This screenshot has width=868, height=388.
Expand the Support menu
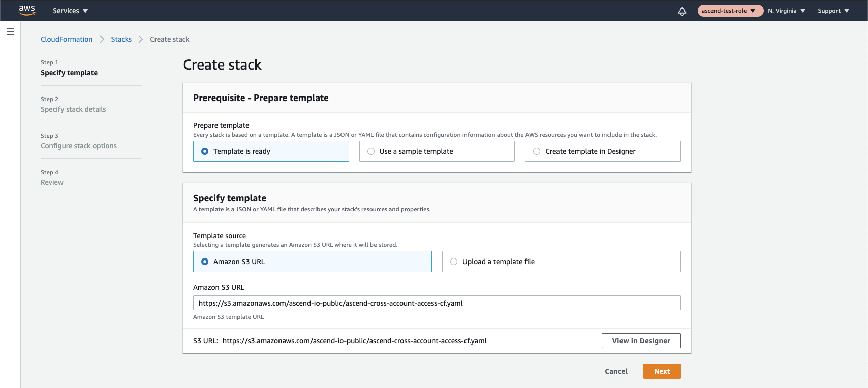tap(833, 11)
